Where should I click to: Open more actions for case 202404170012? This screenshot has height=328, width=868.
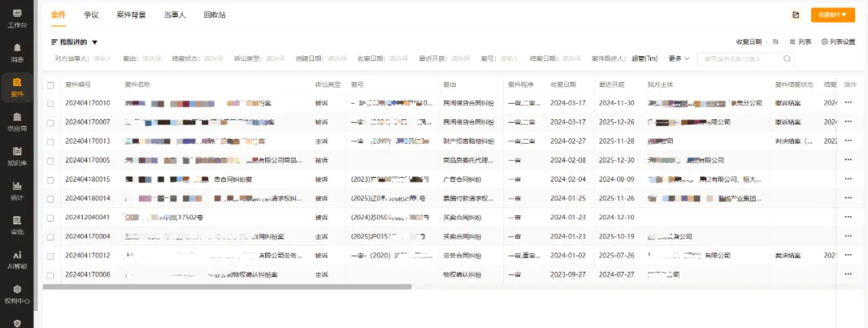click(848, 256)
